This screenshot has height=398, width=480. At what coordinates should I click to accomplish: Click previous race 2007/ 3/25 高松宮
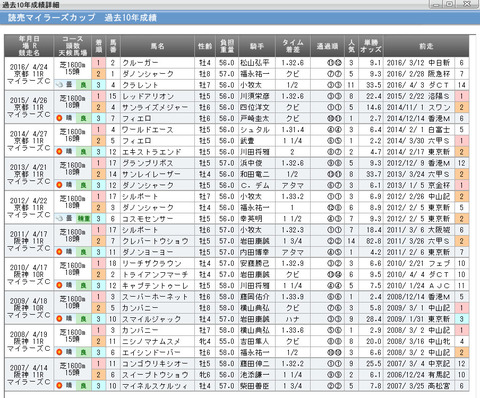[x=418, y=386]
